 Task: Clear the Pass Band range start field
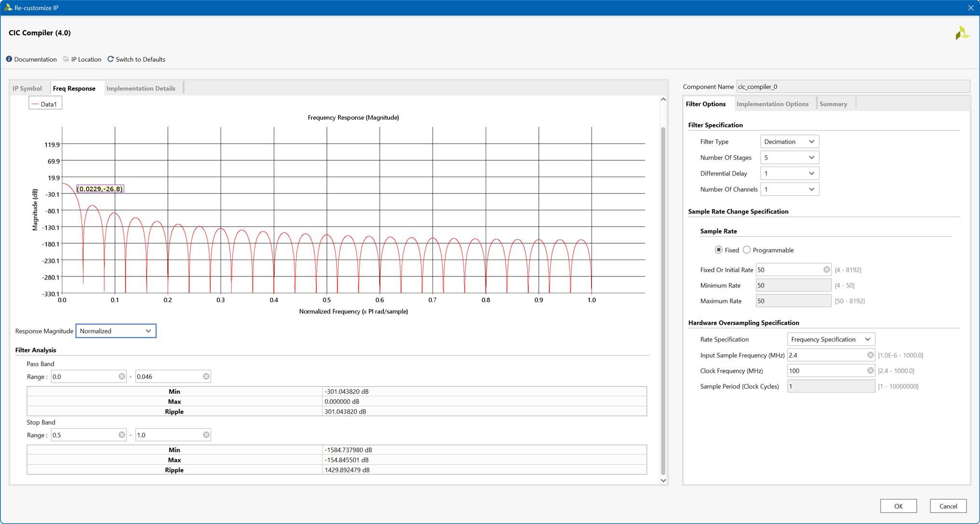122,376
